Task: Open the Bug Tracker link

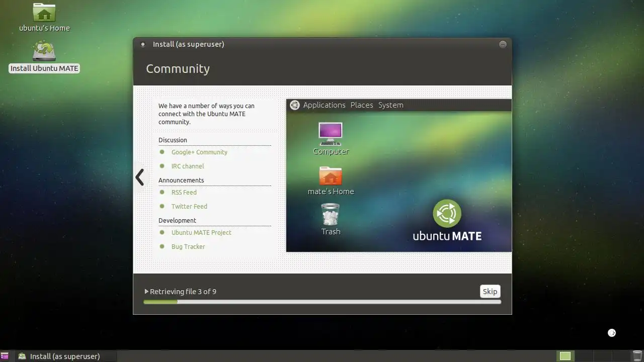Action: coord(188,247)
